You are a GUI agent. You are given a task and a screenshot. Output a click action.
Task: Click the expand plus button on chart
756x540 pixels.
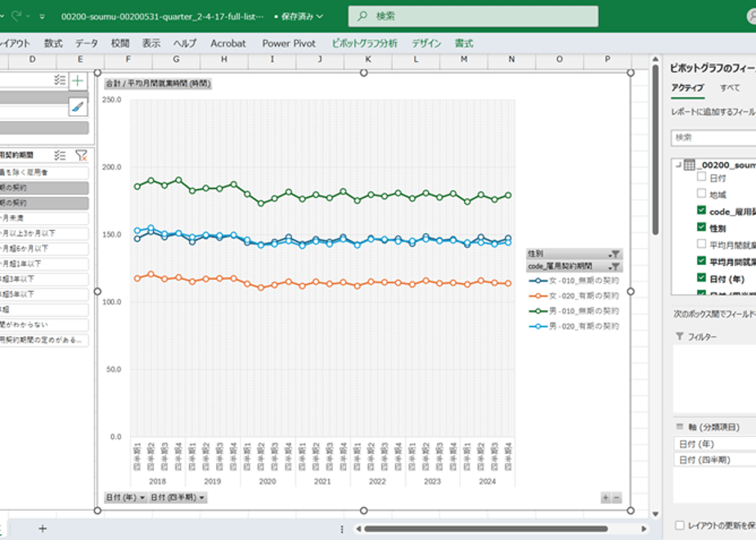coord(605,497)
